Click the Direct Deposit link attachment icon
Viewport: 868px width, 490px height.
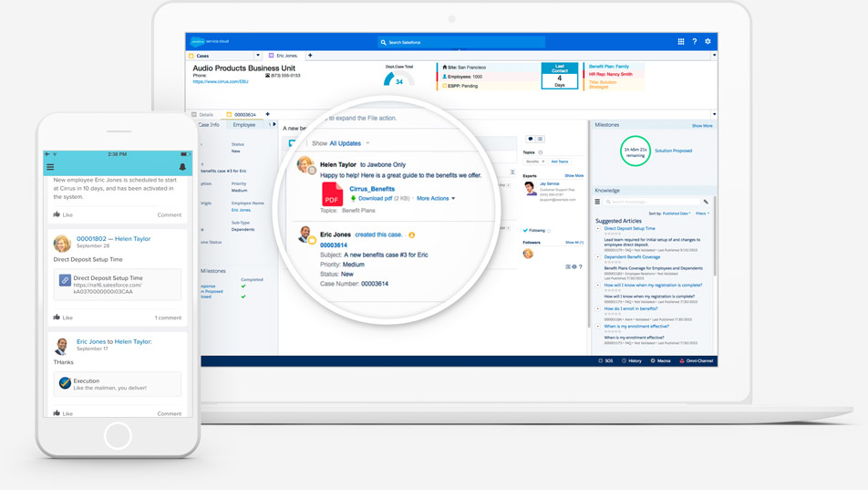(x=65, y=280)
